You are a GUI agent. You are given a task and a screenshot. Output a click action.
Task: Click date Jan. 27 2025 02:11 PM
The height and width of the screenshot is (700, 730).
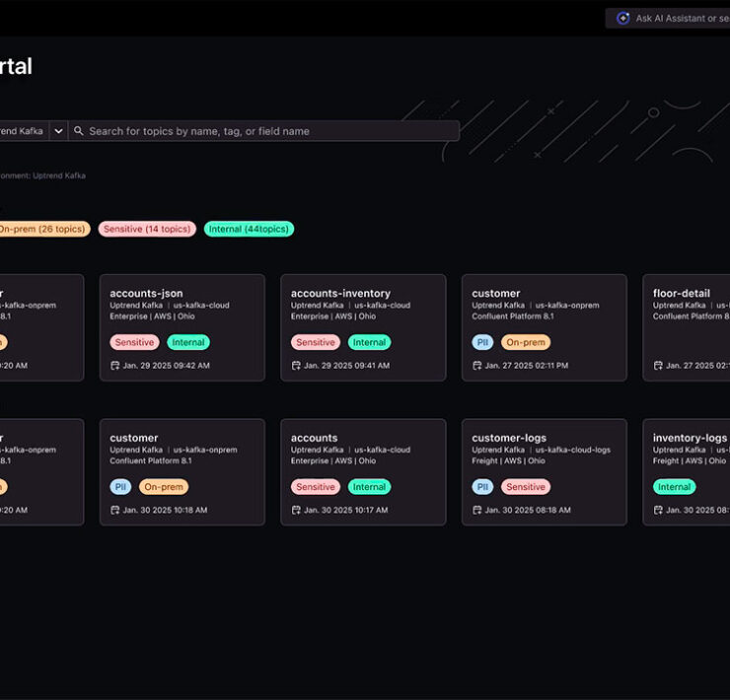[527, 366]
